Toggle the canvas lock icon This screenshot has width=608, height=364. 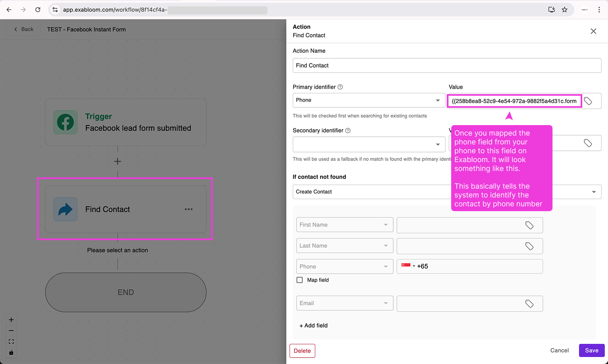(x=11, y=353)
